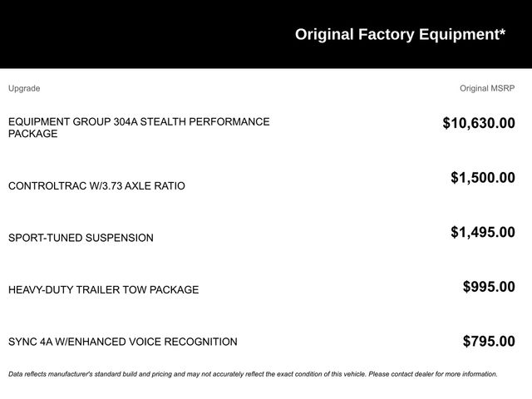Screen dimensions: 532x399
Task: Select the $1,500.00 price
Action: click(x=482, y=178)
